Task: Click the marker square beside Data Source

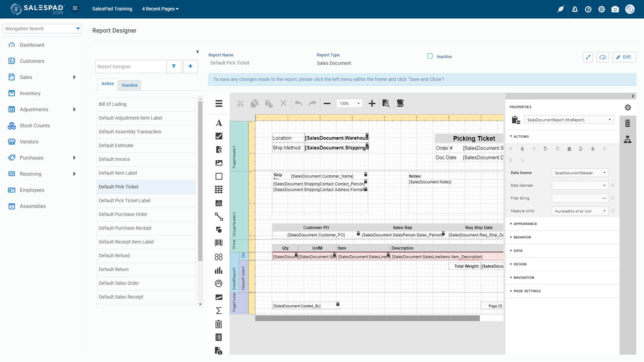Action: pyautogui.click(x=613, y=173)
